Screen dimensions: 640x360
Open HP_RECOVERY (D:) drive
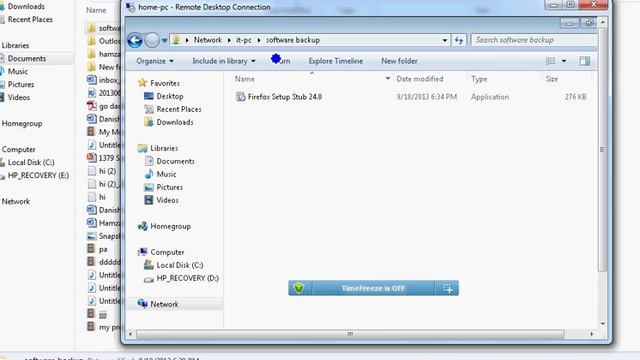[x=187, y=278]
